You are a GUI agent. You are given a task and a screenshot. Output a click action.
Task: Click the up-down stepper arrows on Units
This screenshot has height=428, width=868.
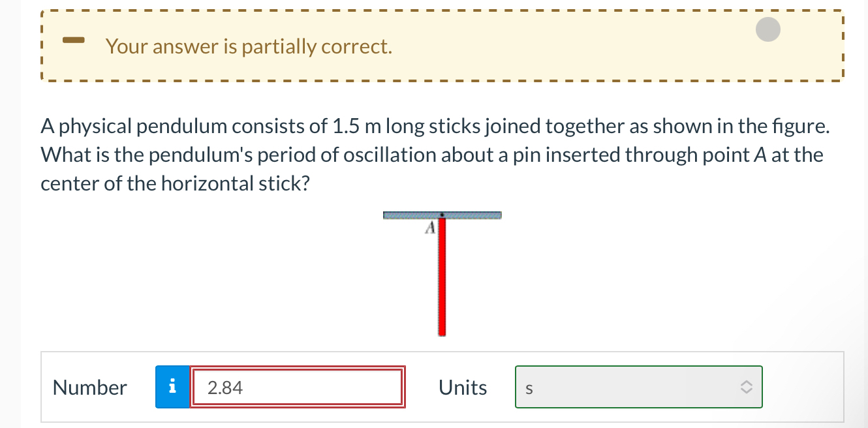tap(747, 387)
